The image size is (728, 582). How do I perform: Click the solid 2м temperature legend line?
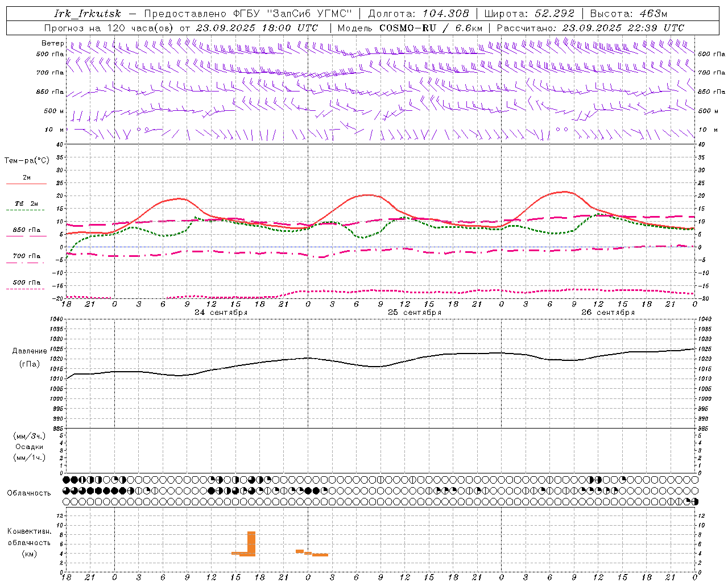[26, 184]
